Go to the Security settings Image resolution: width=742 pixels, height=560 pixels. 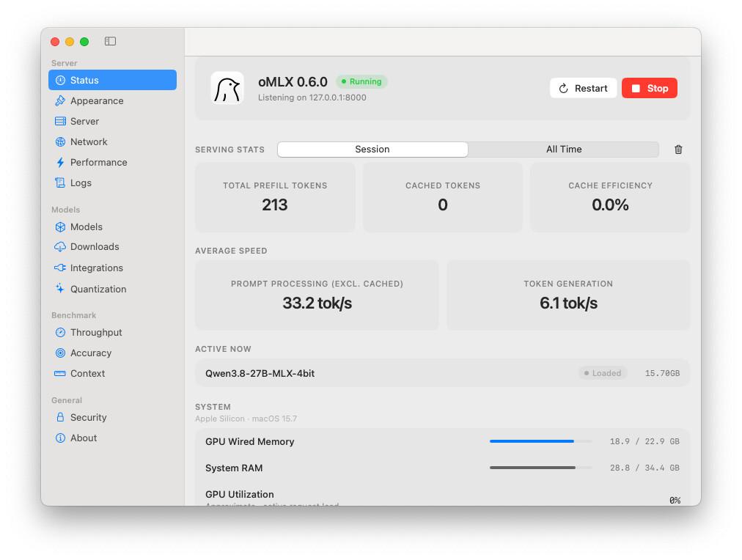pos(113,417)
